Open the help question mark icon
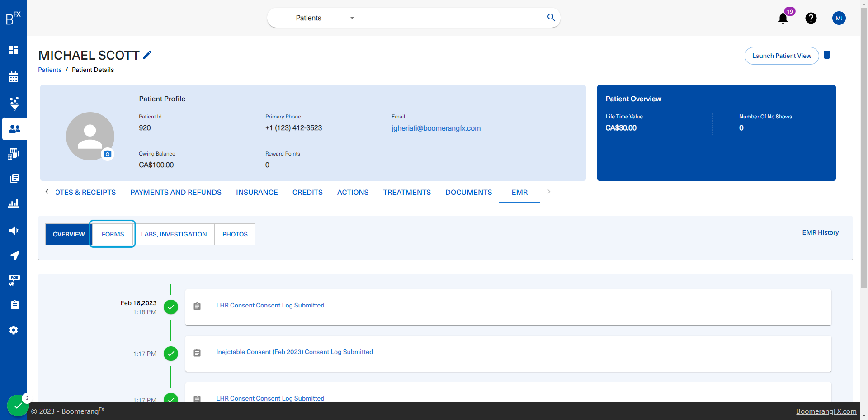 click(811, 18)
